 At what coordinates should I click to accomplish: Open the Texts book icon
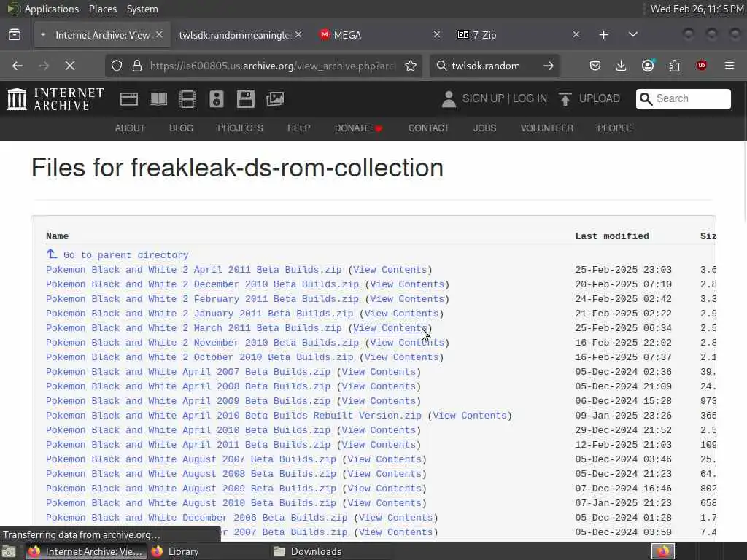click(x=158, y=99)
